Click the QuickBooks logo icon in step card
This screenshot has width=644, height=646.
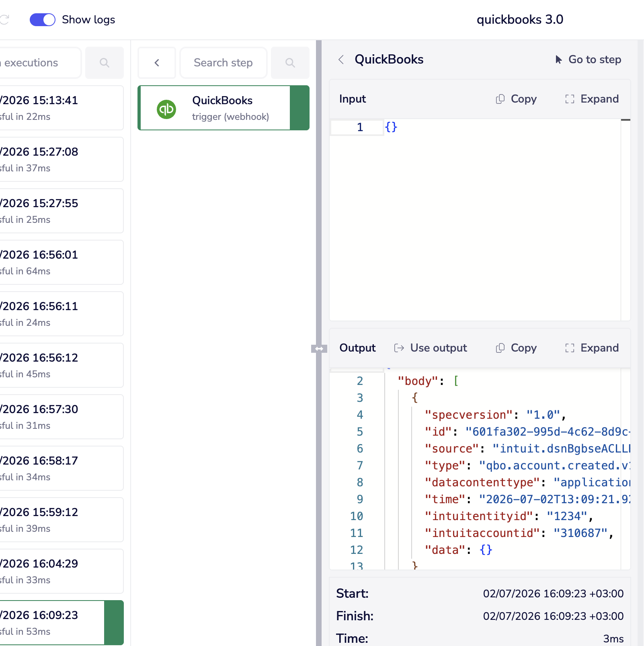[x=166, y=109]
